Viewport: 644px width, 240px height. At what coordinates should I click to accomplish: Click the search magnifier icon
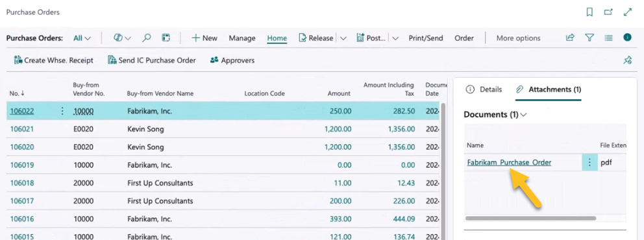tap(147, 38)
